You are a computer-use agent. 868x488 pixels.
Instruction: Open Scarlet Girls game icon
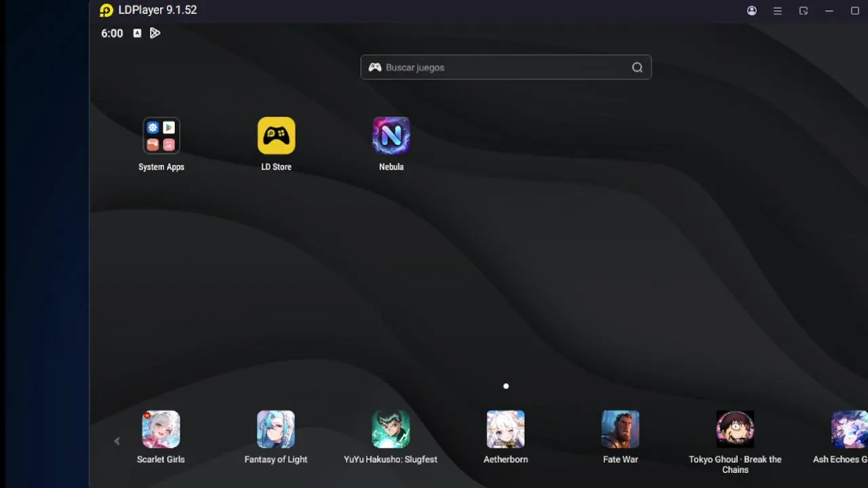pyautogui.click(x=161, y=429)
